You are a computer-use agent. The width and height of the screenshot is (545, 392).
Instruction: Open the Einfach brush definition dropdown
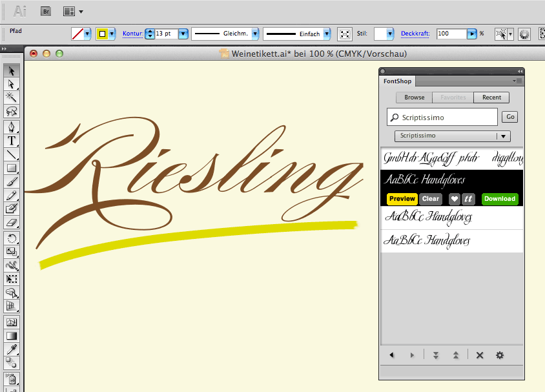click(327, 34)
